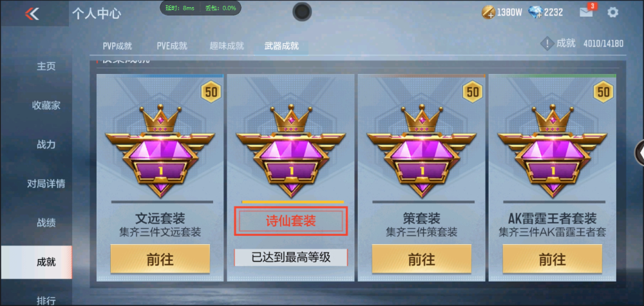Open the mail inbox icon
The width and height of the screenshot is (644, 306).
pyautogui.click(x=586, y=12)
